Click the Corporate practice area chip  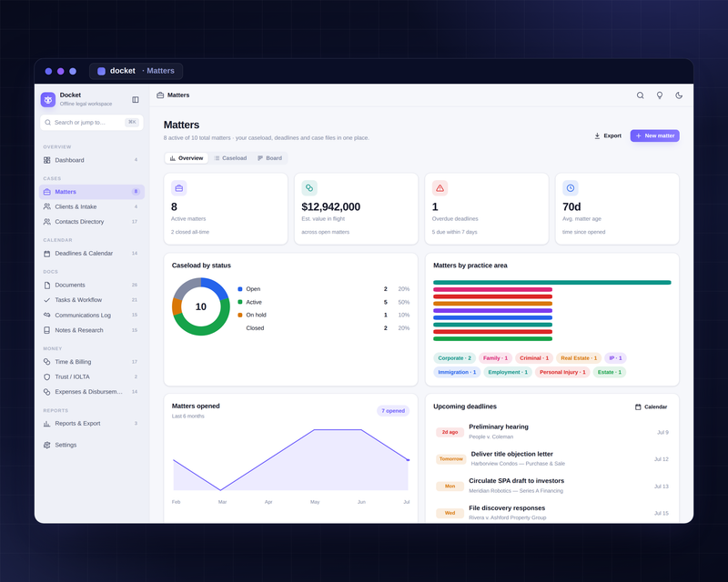click(x=454, y=358)
